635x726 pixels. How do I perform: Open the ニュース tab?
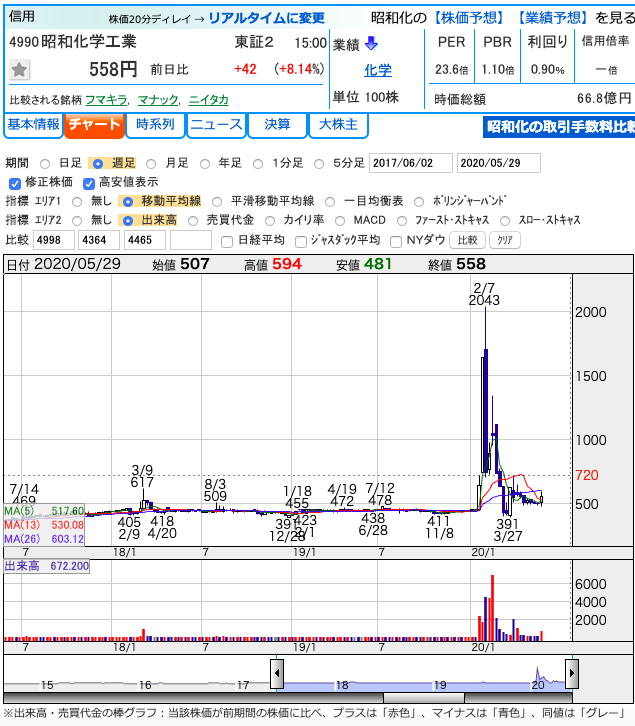[x=216, y=125]
